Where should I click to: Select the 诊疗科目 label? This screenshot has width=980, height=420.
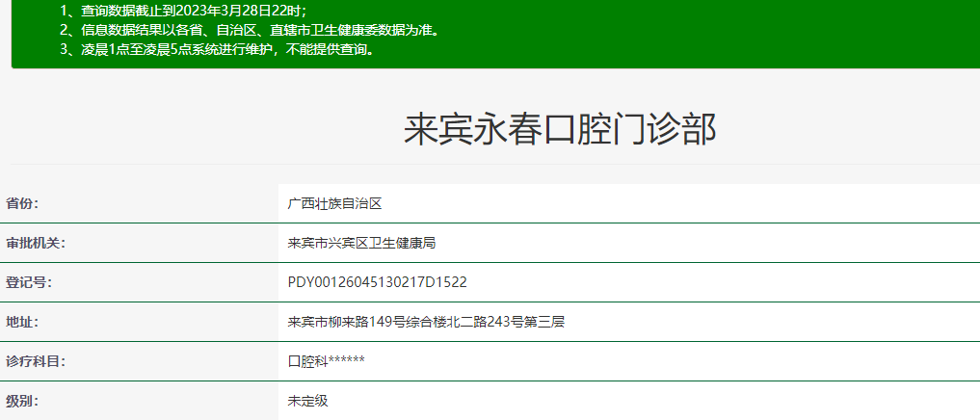pos(36,362)
